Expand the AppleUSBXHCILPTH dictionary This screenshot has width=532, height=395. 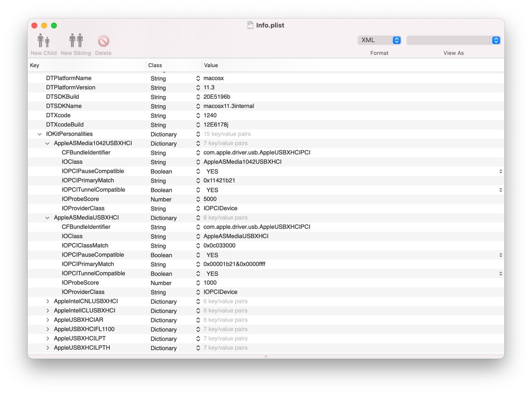tap(47, 348)
